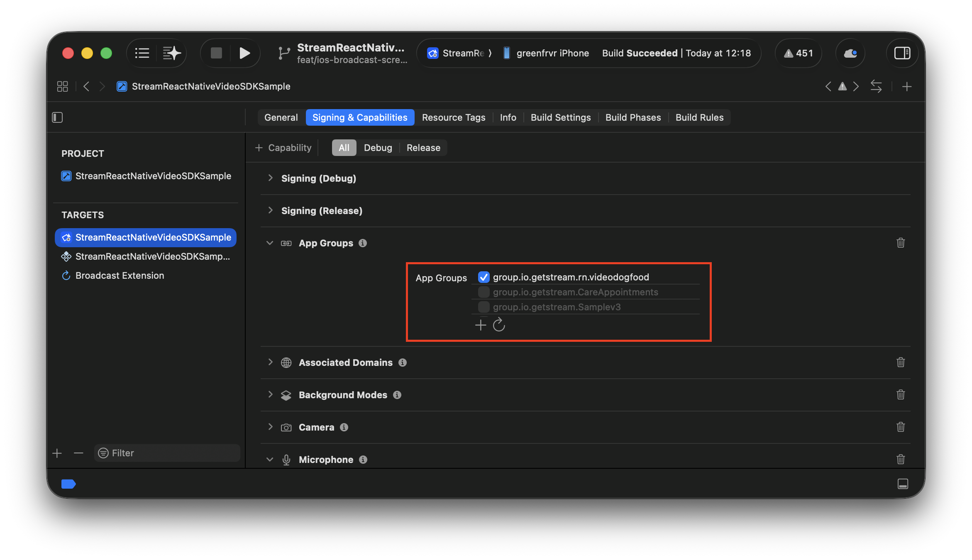Open the Build Phases tab
The image size is (972, 560).
tap(633, 117)
